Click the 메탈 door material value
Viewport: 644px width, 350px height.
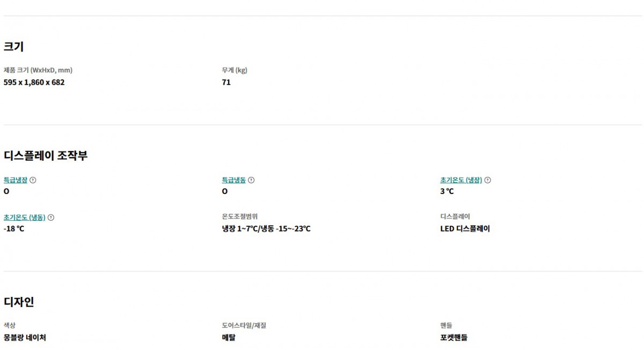point(229,338)
